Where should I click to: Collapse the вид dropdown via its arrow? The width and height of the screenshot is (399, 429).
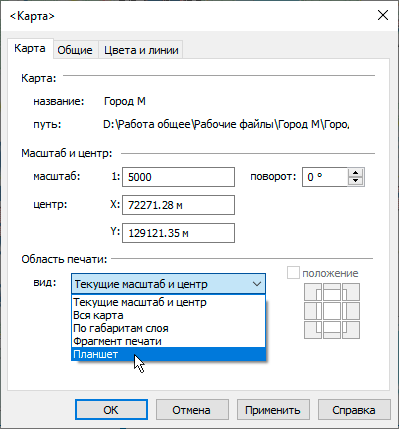click(257, 284)
